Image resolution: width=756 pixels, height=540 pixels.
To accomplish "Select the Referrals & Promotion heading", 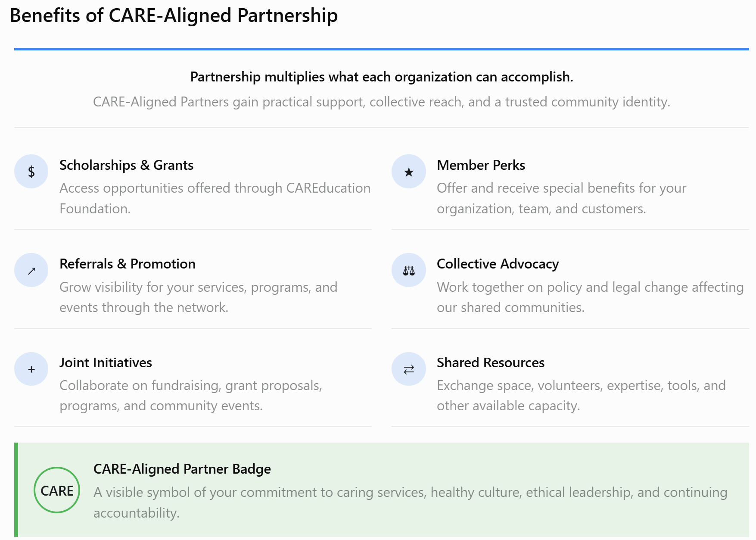I will tap(128, 264).
